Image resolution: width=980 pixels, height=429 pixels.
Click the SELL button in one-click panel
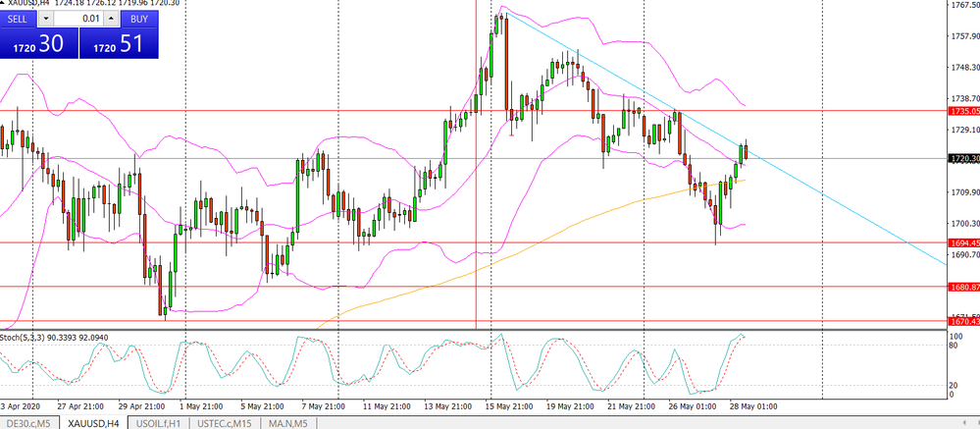click(x=18, y=19)
